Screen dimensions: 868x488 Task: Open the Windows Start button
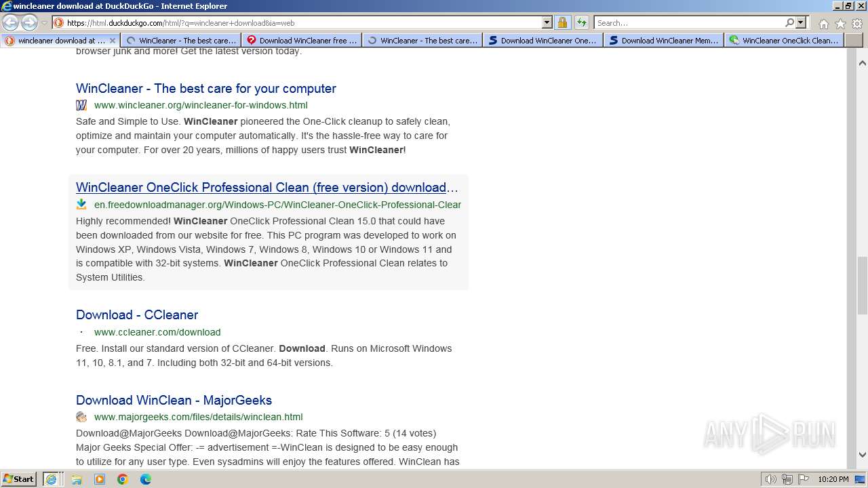19,479
